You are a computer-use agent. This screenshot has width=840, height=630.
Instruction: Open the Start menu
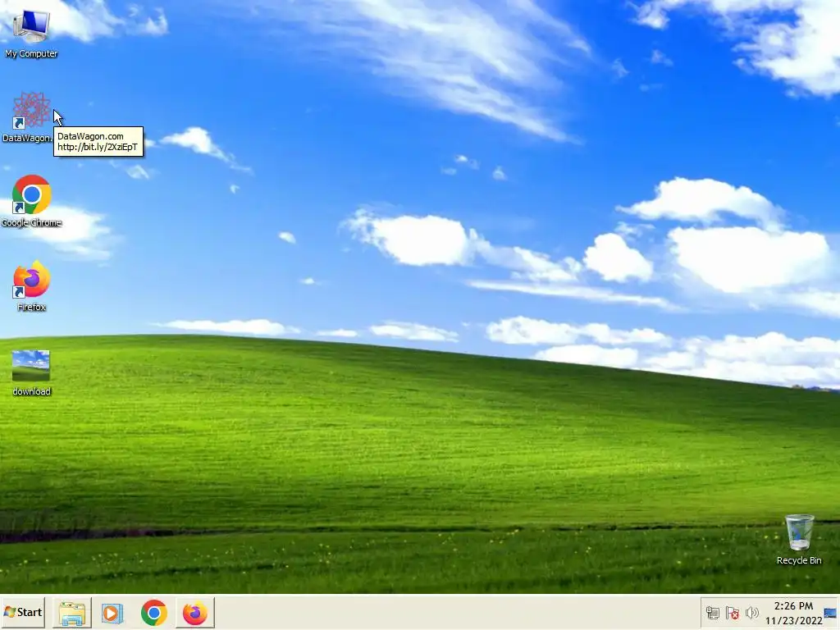pos(23,612)
